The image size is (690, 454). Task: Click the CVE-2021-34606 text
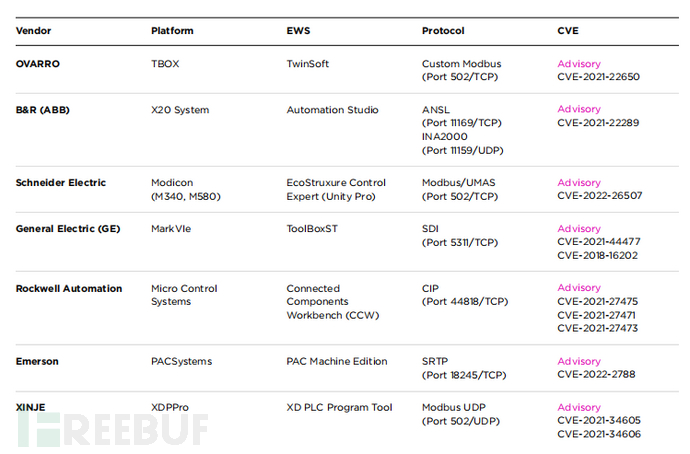(599, 434)
